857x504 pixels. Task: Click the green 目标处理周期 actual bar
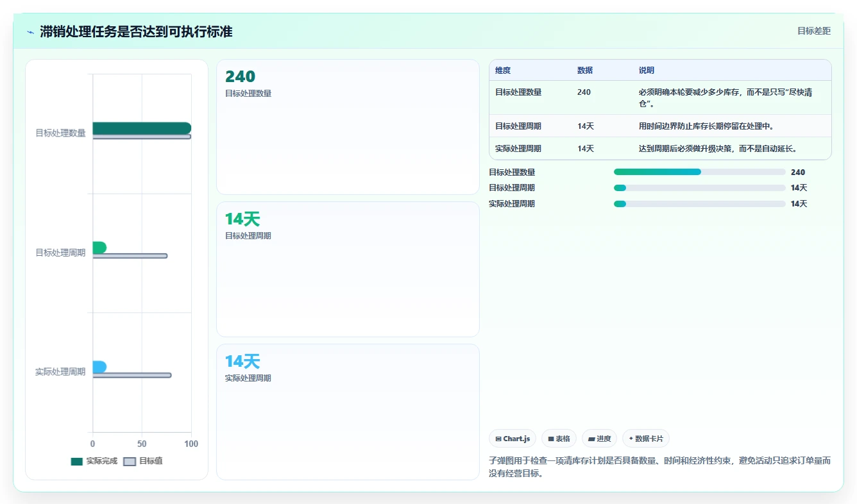pos(99,248)
